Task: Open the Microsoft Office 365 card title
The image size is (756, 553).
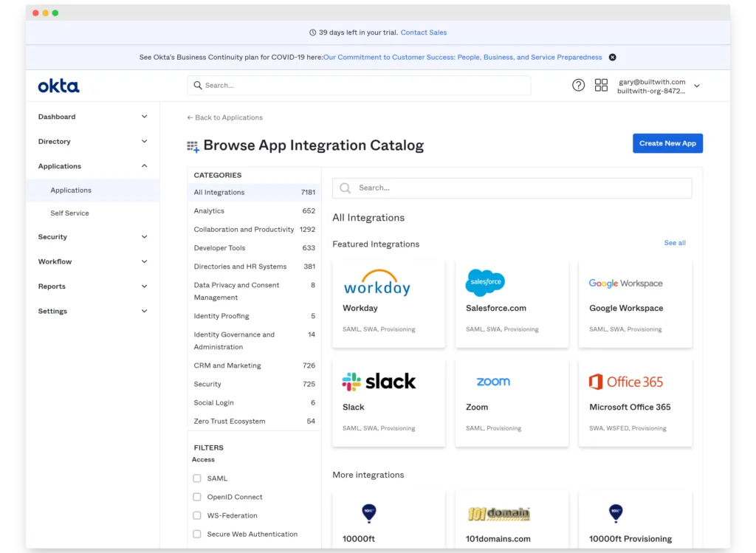Action: click(630, 408)
